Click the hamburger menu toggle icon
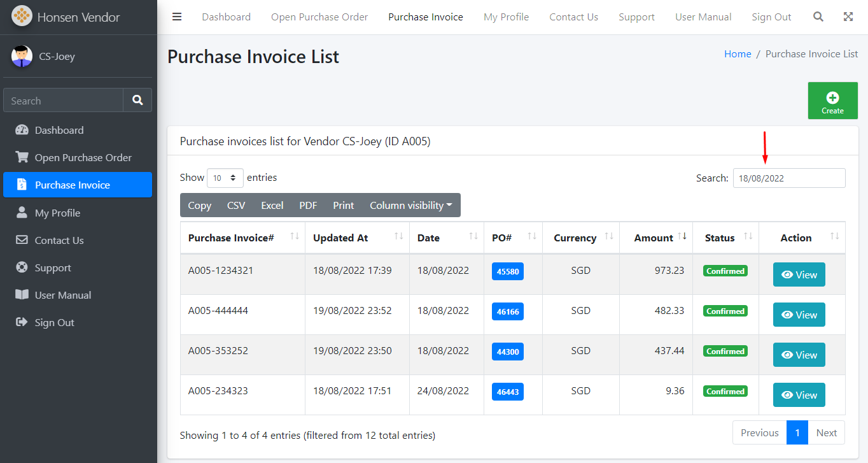Viewport: 868px width, 463px height. (x=177, y=17)
